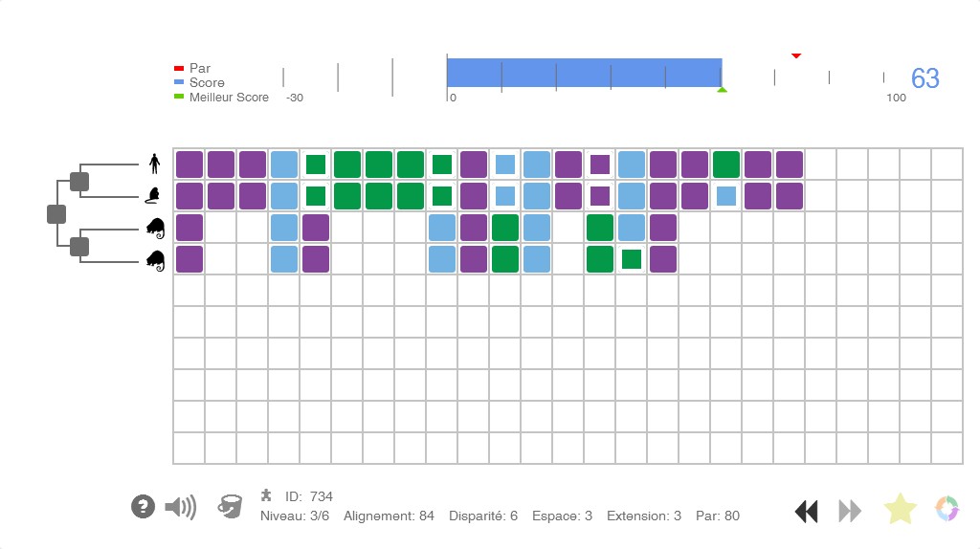Click the paint bucket icon
The height and width of the screenshot is (549, 980).
(231, 505)
